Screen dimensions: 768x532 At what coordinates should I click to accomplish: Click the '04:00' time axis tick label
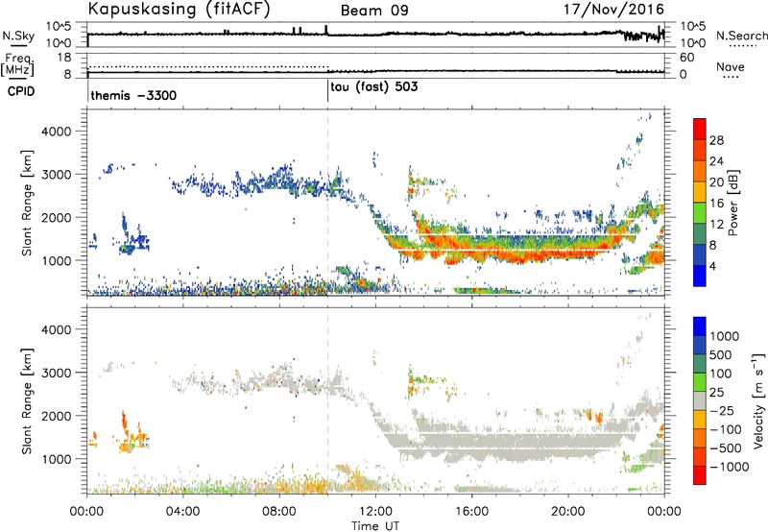tap(182, 512)
